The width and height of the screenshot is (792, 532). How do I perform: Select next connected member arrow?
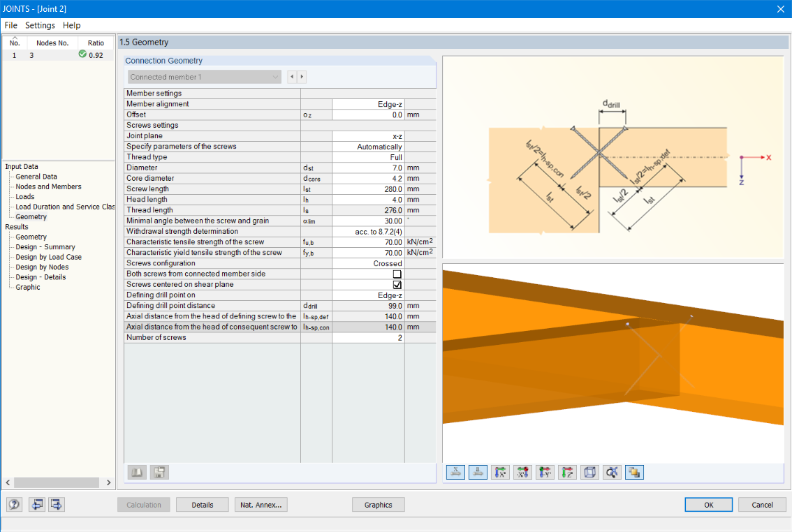(x=302, y=77)
